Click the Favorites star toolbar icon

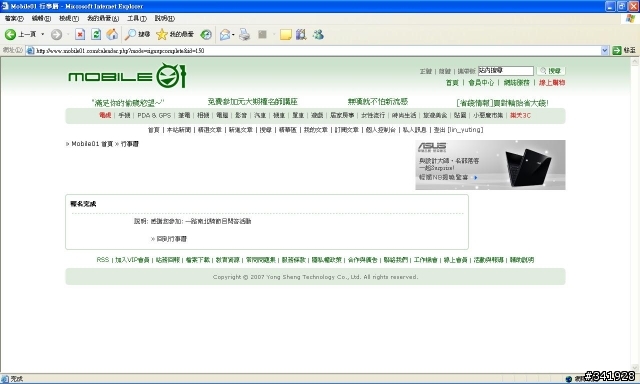[x=162, y=35]
